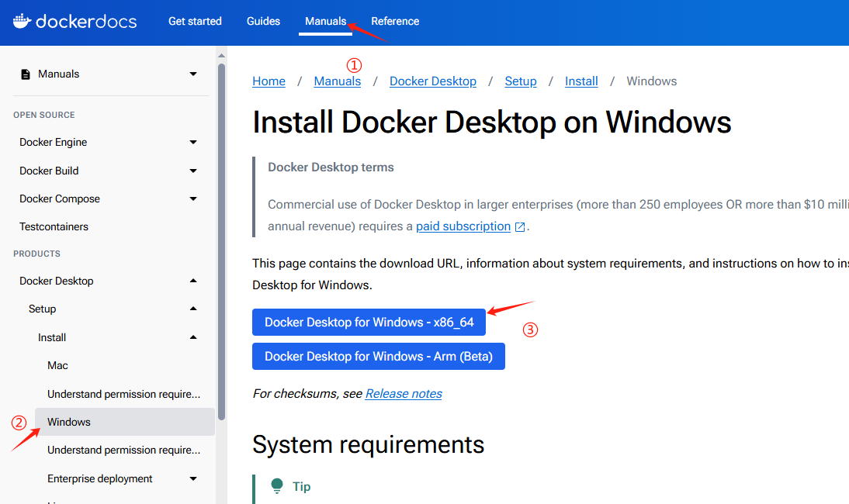Collapse the Setup section arrow

[x=193, y=309]
